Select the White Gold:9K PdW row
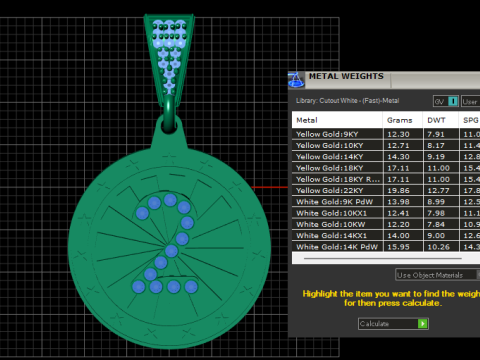Image resolution: width=480 pixels, height=360 pixels. tap(386, 202)
